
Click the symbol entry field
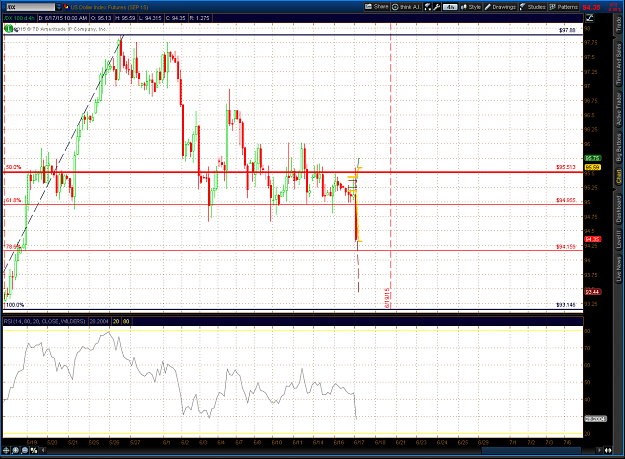click(30, 7)
